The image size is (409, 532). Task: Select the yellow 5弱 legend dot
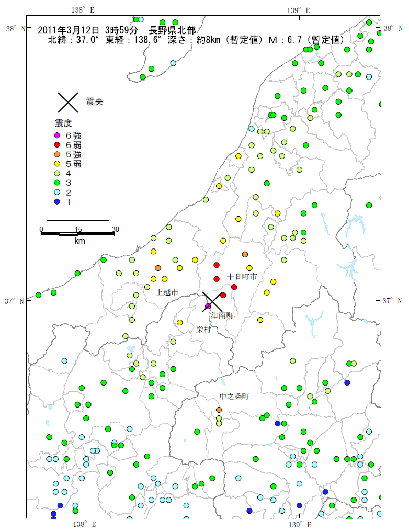point(58,164)
